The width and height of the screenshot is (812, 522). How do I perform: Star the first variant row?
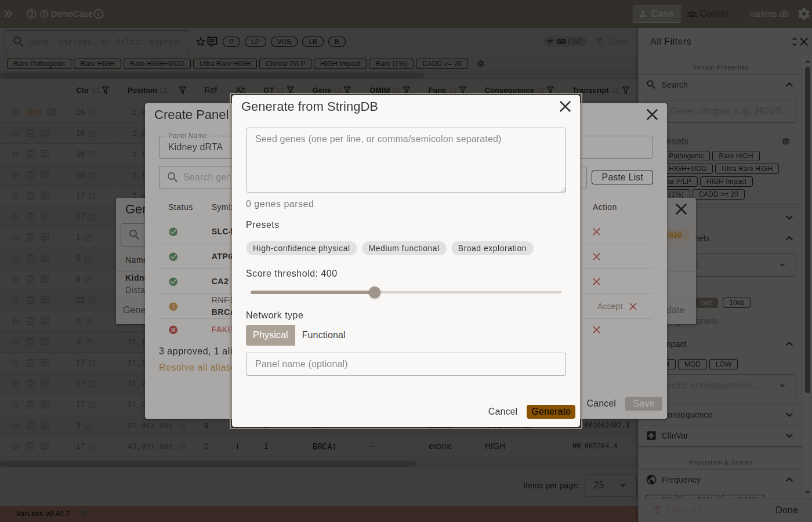pyautogui.click(x=15, y=112)
